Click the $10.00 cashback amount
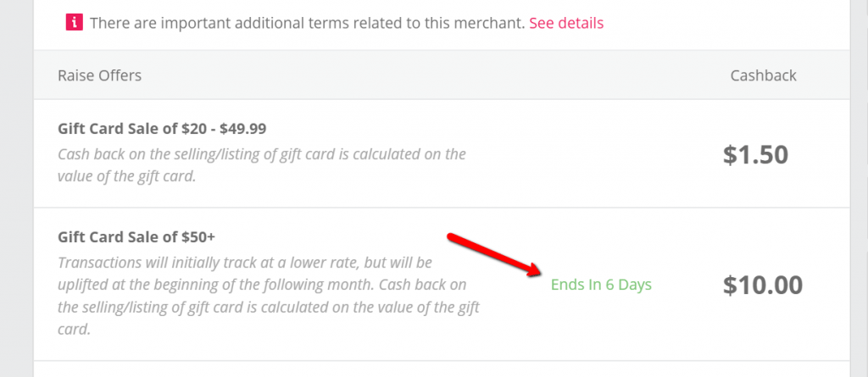 [x=762, y=285]
